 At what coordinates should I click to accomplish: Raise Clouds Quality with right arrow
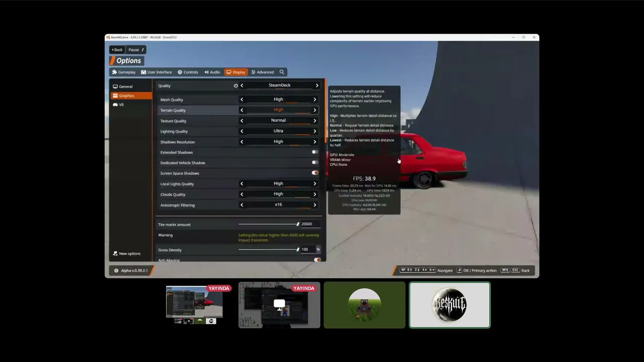coord(315,194)
